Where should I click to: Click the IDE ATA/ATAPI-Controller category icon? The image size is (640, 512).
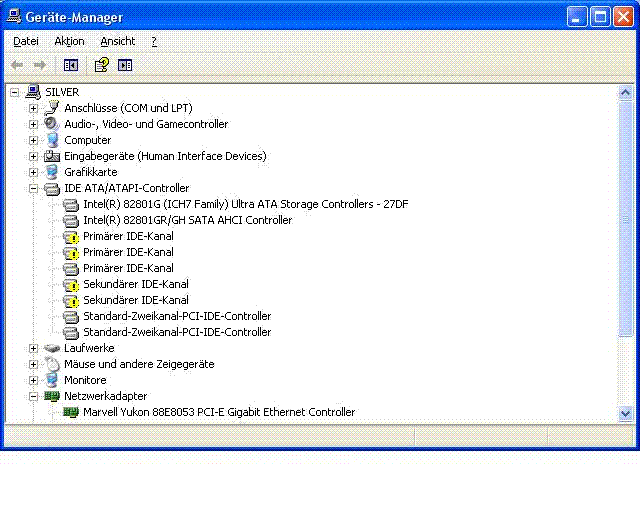pos(52,188)
